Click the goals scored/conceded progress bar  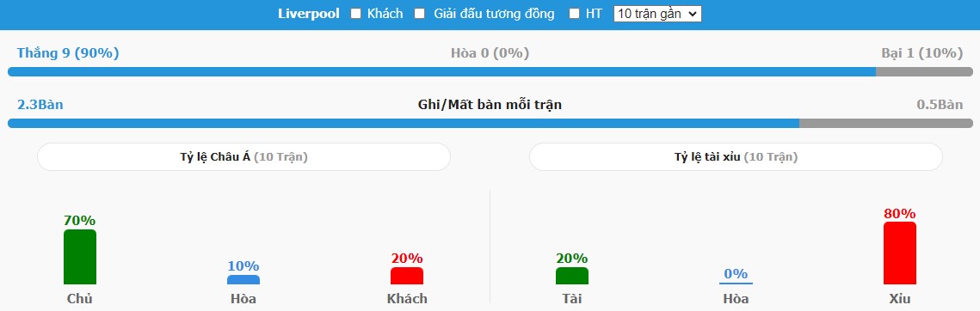pyautogui.click(x=490, y=123)
